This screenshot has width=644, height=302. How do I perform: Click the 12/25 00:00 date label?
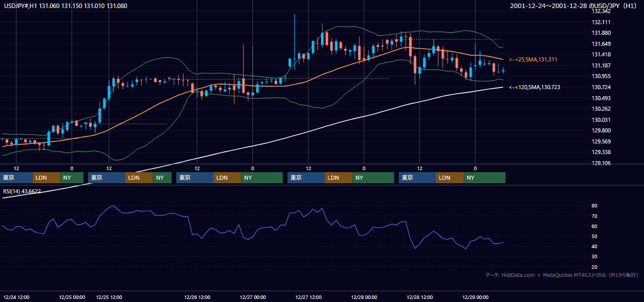72,297
